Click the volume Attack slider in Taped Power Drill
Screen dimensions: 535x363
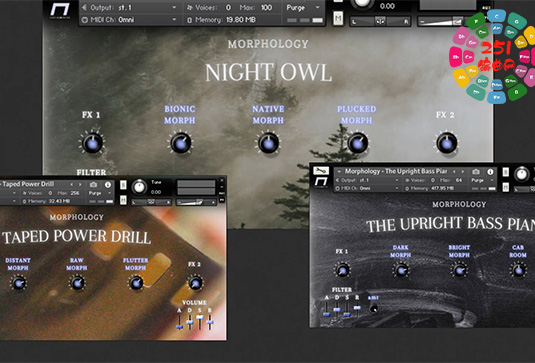click(179, 322)
